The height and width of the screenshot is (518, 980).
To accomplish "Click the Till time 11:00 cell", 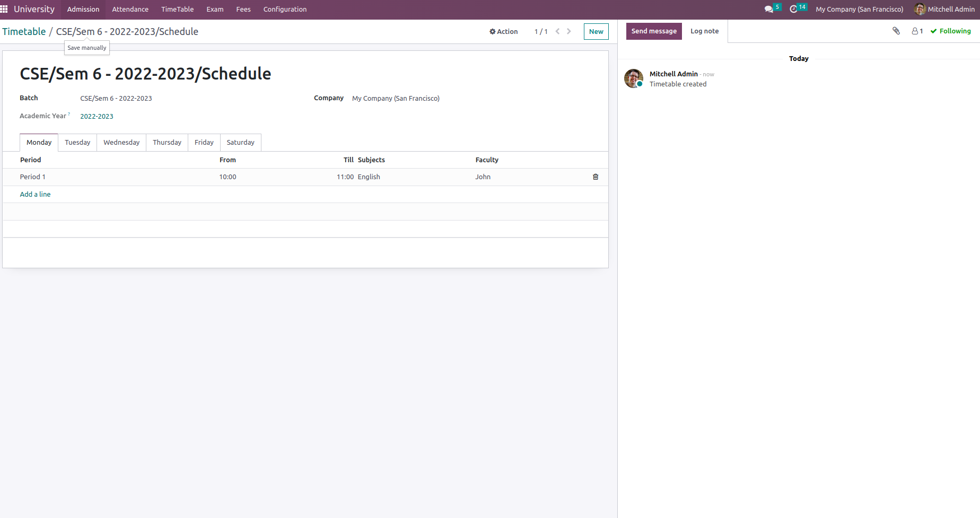I will point(345,177).
